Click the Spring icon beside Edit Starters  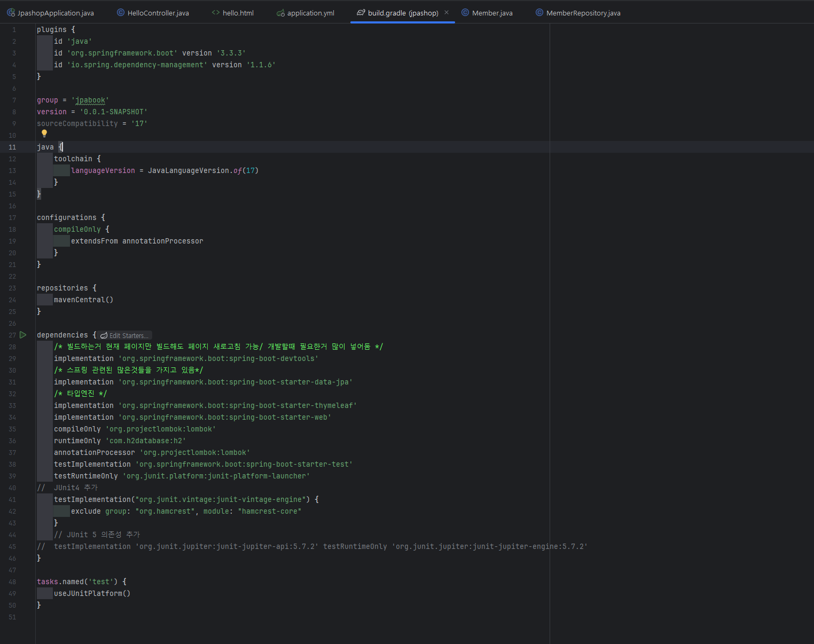(x=104, y=335)
